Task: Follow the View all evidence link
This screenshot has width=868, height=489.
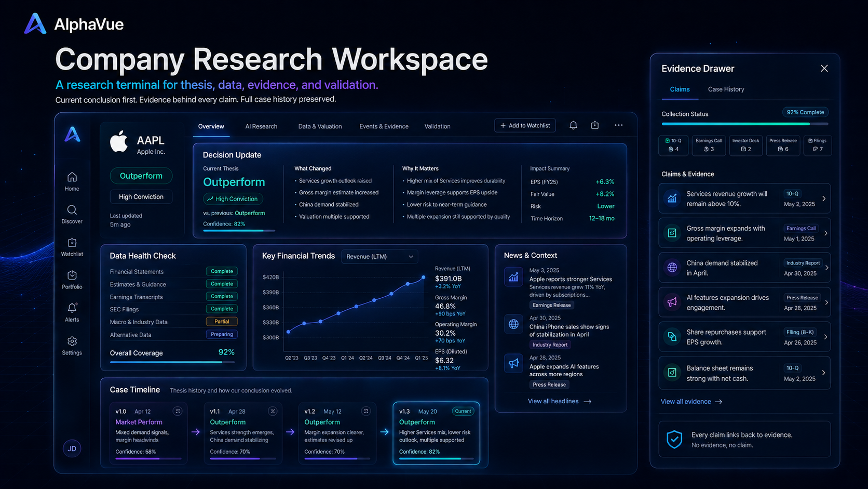Action: tap(691, 402)
